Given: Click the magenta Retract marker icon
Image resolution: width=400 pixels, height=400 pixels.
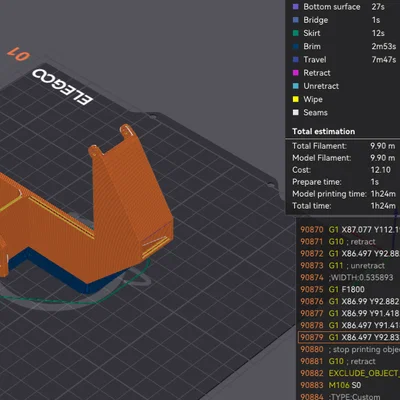Looking at the screenshot, I should (296, 73).
